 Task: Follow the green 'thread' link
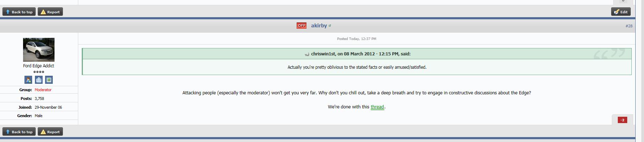pos(377,107)
